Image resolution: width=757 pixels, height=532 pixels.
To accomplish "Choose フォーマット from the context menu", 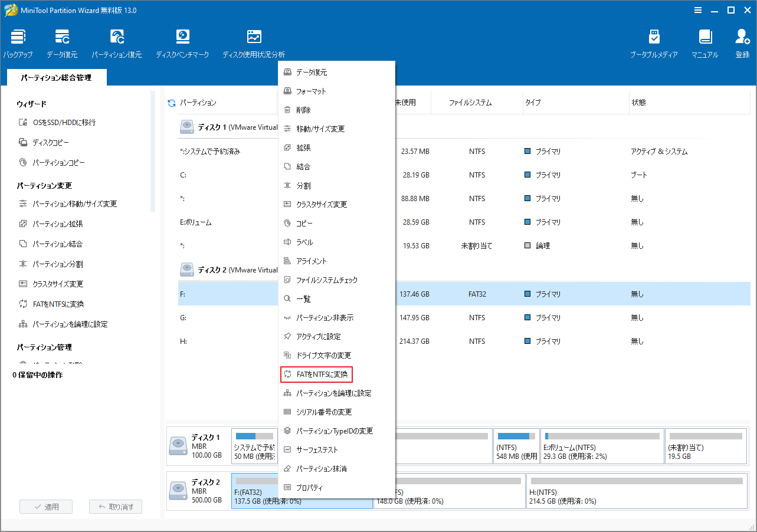I will (x=311, y=91).
